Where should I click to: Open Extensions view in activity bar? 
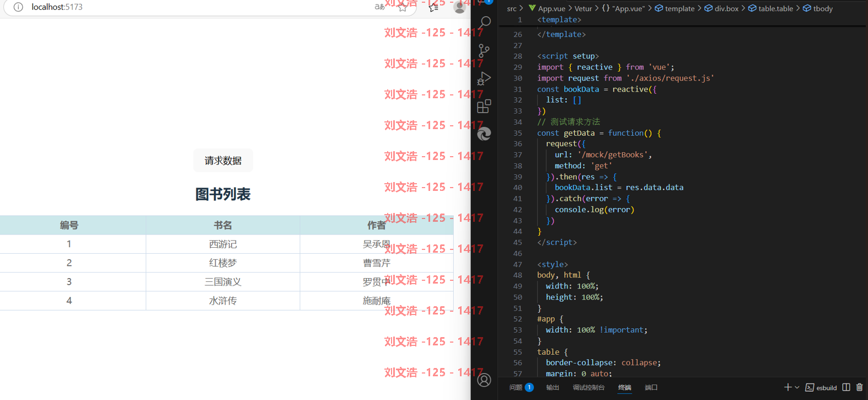484,106
